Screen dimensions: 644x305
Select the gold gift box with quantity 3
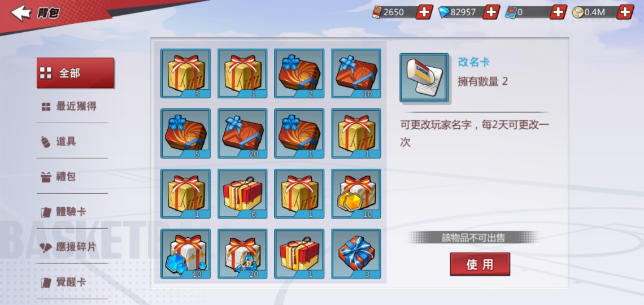[x=186, y=73]
